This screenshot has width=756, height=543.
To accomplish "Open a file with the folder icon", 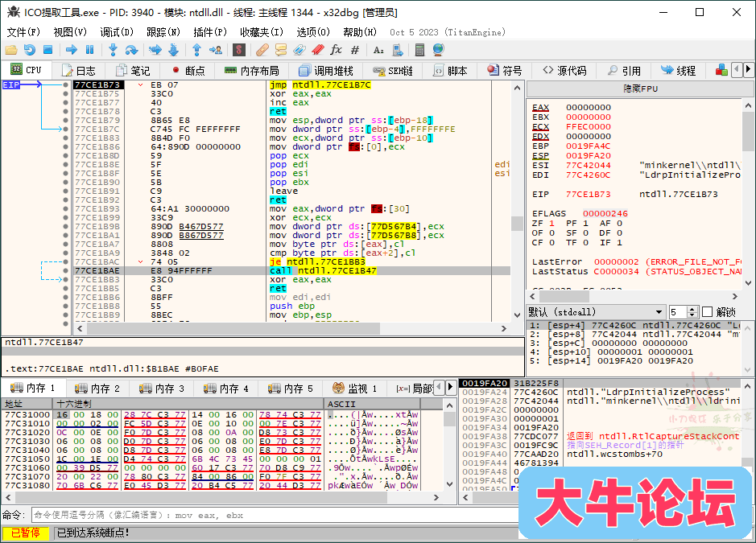I will click(11, 50).
